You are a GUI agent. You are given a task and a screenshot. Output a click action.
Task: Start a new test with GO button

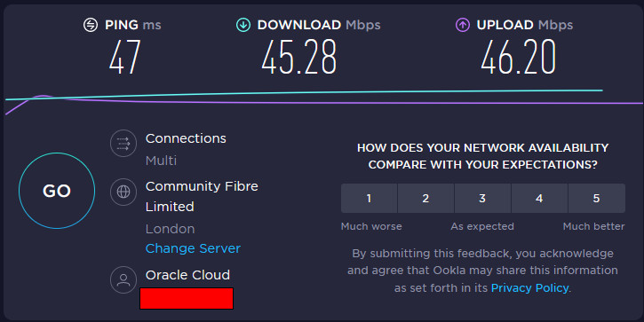(x=57, y=191)
